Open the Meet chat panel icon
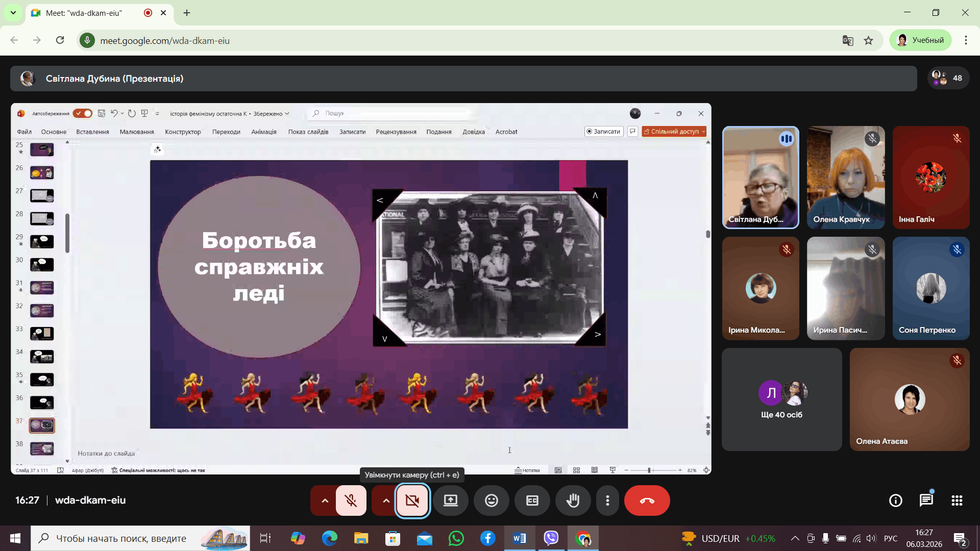980x551 pixels. point(926,500)
